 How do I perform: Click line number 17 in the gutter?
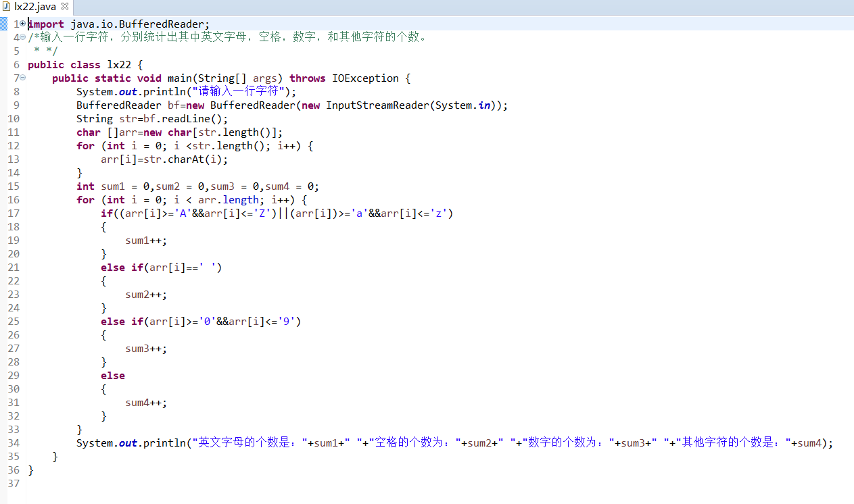[14, 213]
